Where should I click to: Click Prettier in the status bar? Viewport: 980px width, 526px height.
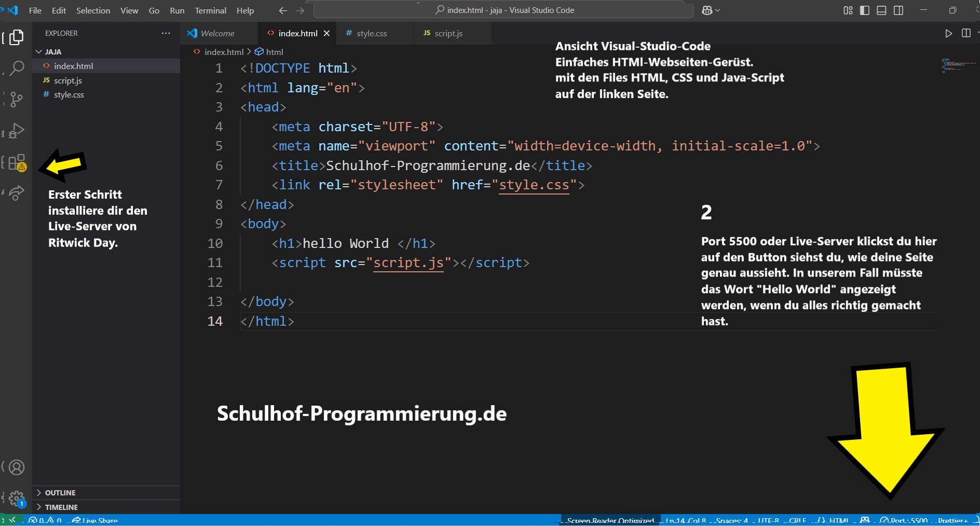[x=952, y=520]
